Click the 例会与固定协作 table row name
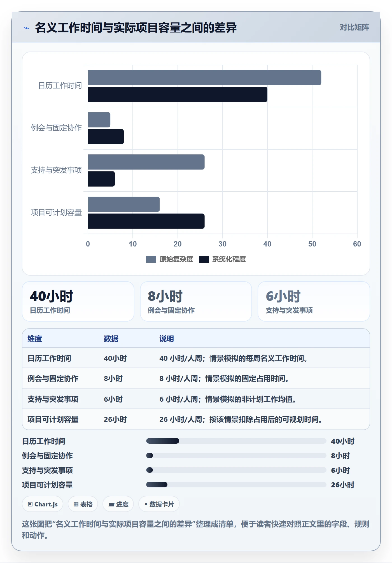392x563 pixels. [53, 378]
